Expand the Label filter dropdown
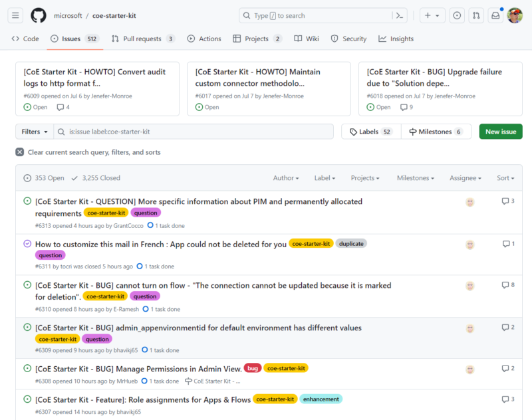Image resolution: width=532 pixels, height=420 pixels. point(325,178)
